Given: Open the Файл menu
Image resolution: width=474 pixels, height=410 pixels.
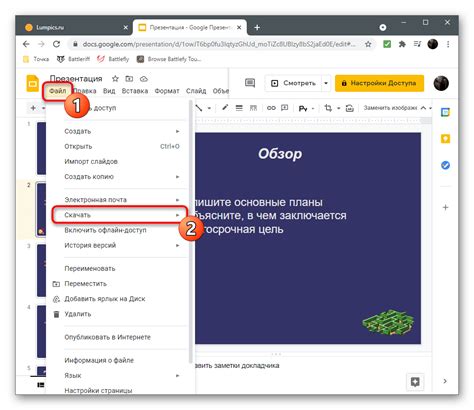Looking at the screenshot, I should 57,91.
